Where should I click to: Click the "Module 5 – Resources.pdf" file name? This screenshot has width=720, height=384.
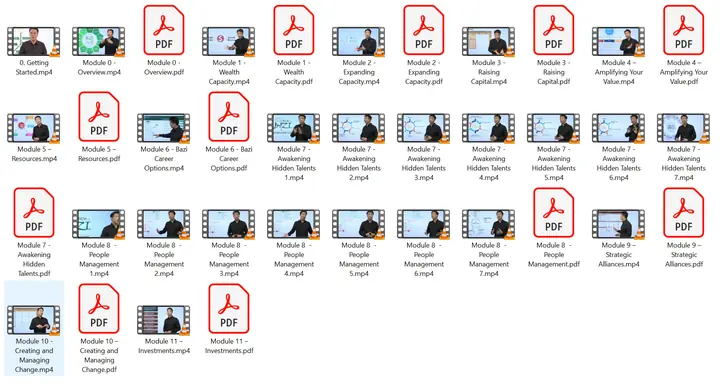[99, 154]
